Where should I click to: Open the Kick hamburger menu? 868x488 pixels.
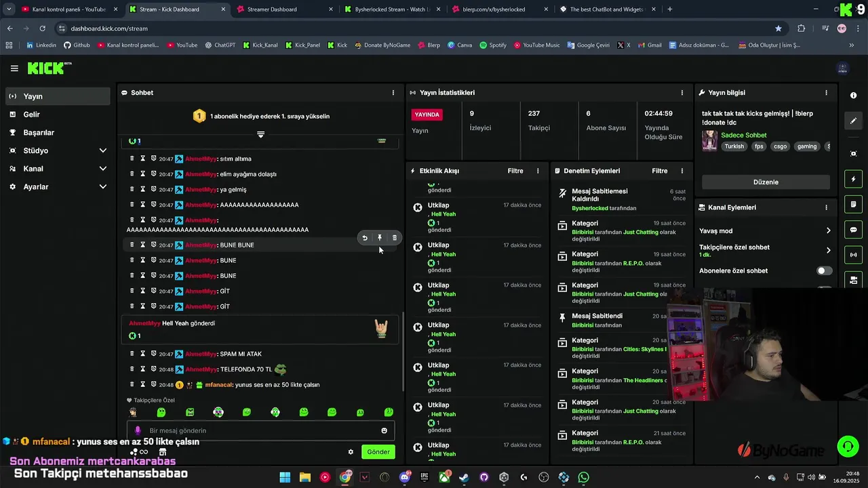[x=14, y=68]
